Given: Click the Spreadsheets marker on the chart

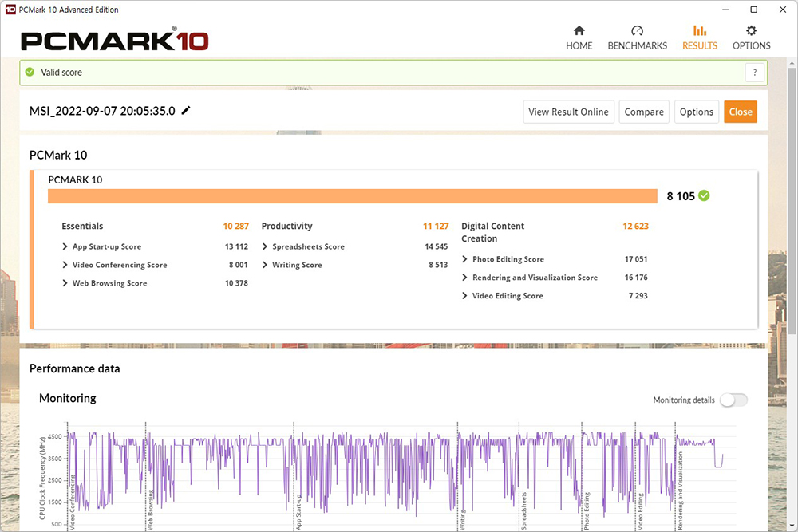Looking at the screenshot, I should (x=524, y=510).
